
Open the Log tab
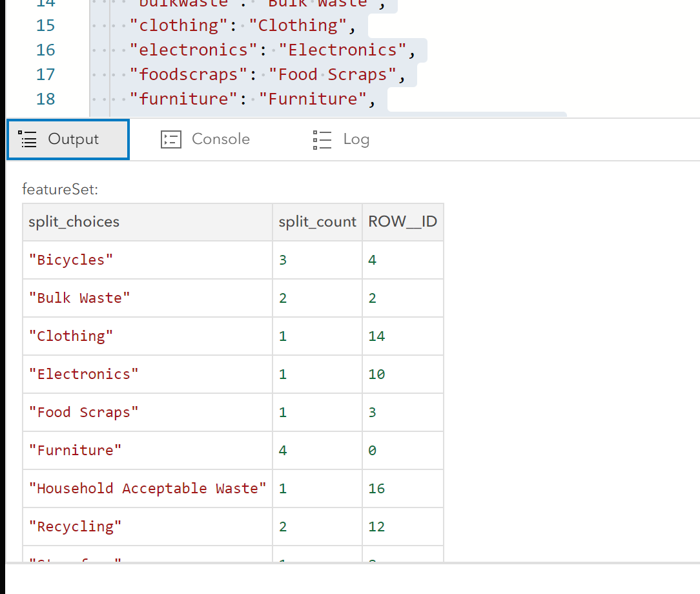(x=341, y=139)
